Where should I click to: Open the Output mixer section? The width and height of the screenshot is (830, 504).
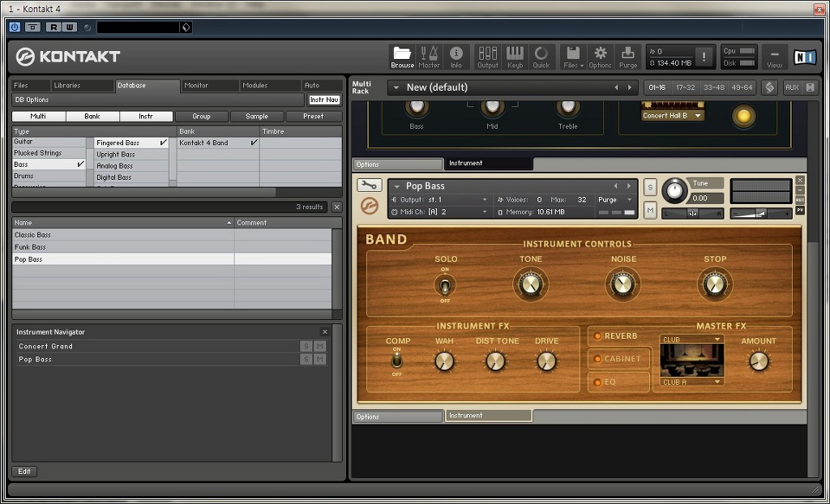pyautogui.click(x=487, y=57)
